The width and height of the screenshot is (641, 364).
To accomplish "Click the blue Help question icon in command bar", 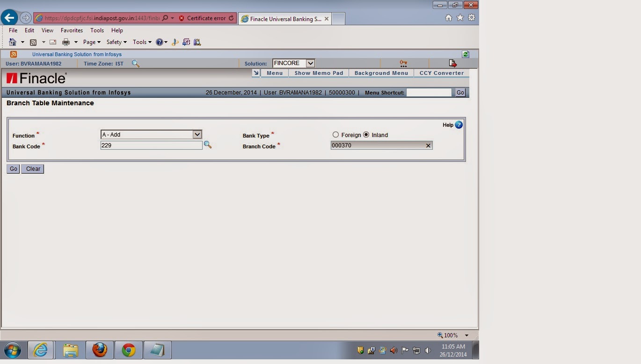I will [160, 42].
